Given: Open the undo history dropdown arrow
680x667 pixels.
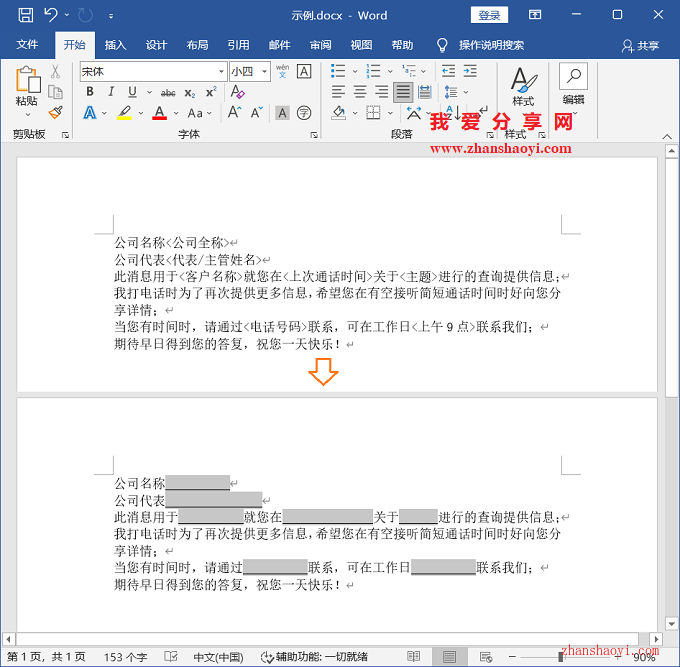Looking at the screenshot, I should click(67, 16).
